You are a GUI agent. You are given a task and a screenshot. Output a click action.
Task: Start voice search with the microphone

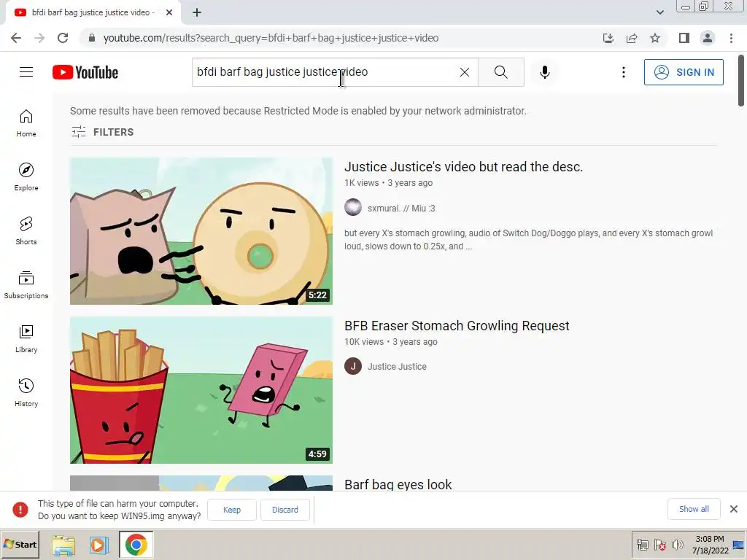coord(544,72)
